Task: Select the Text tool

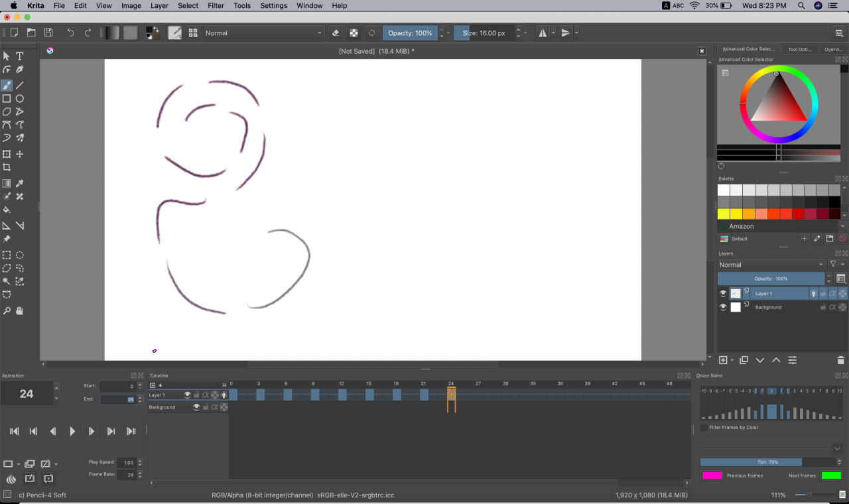Action: (x=19, y=56)
